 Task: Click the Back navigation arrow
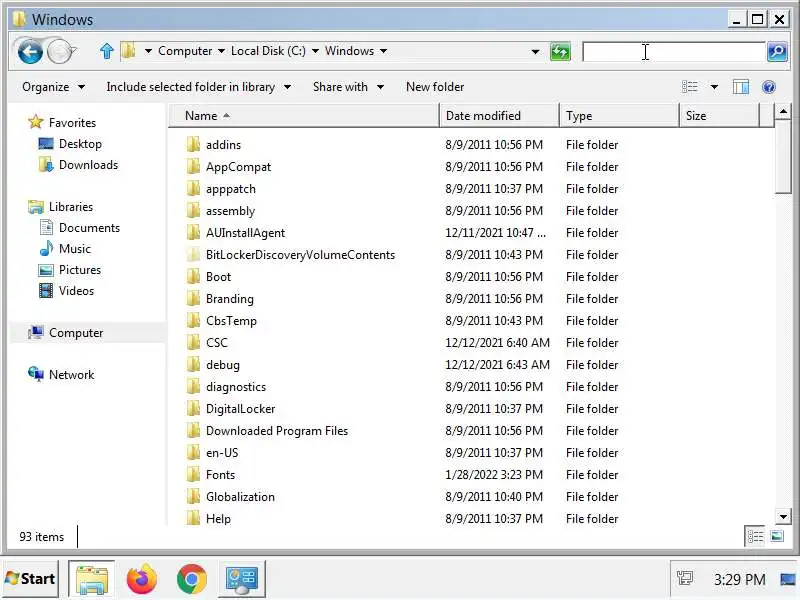coord(30,52)
